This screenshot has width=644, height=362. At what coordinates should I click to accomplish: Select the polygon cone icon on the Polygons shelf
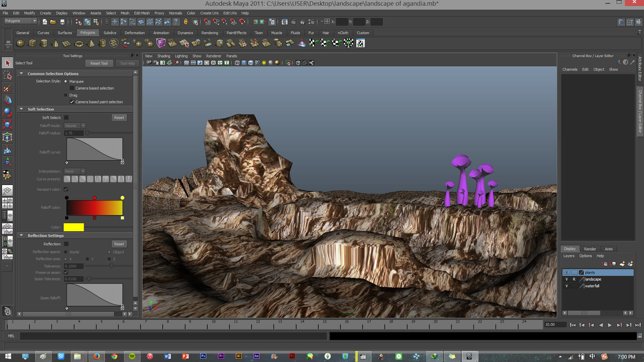(55, 42)
